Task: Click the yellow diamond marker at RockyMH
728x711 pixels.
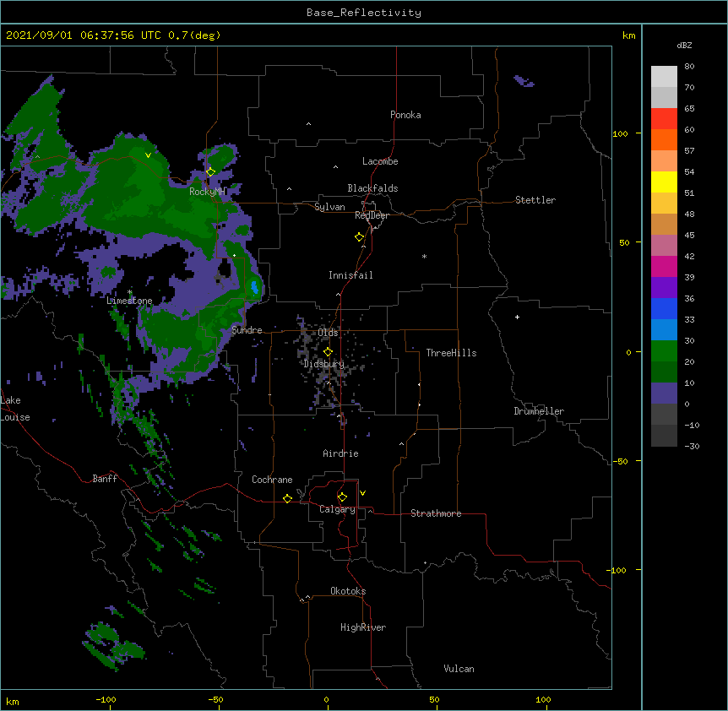Action: 211,172
